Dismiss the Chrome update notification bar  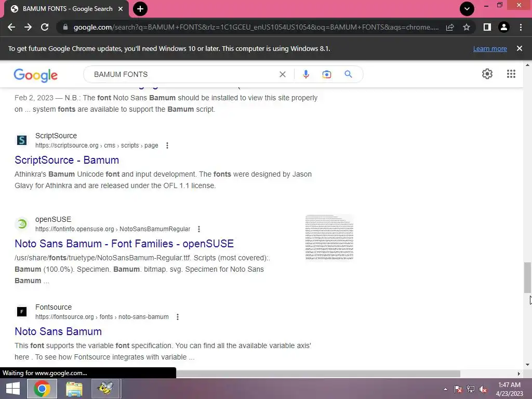point(520,48)
